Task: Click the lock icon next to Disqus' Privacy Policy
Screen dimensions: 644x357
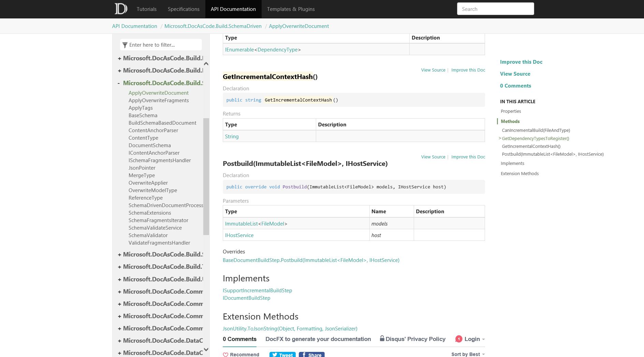Action: click(383, 339)
